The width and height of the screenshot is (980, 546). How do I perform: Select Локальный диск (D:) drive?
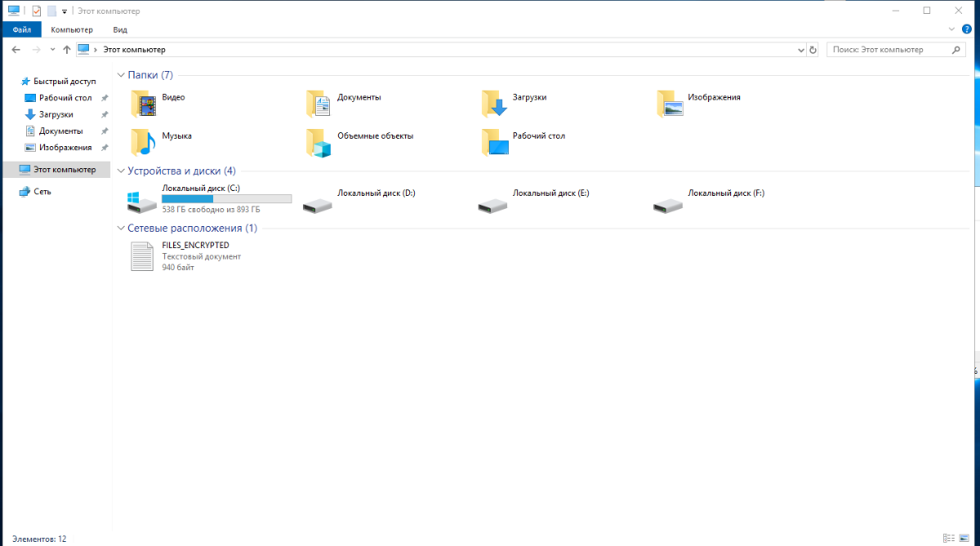(x=359, y=200)
